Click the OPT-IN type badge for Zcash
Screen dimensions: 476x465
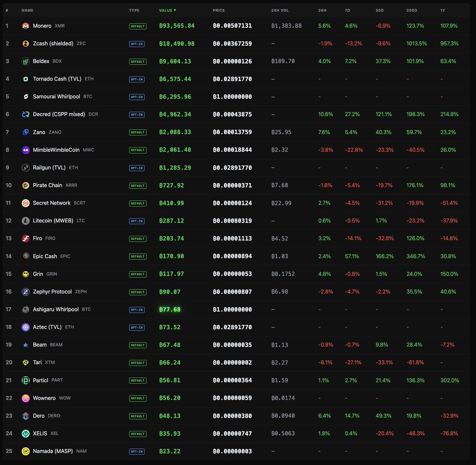pos(137,44)
